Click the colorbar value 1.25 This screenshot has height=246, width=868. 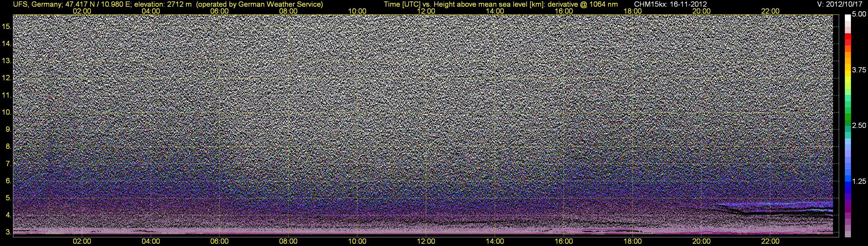859,181
